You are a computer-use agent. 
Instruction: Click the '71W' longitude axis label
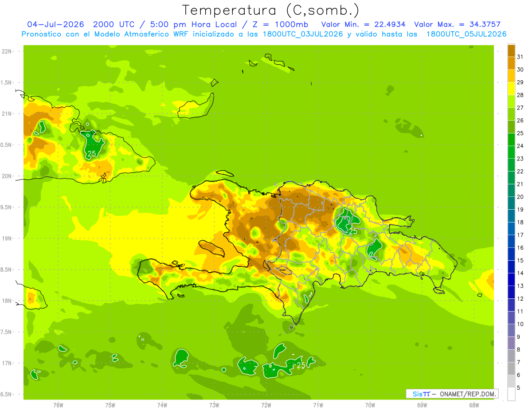[318, 405]
